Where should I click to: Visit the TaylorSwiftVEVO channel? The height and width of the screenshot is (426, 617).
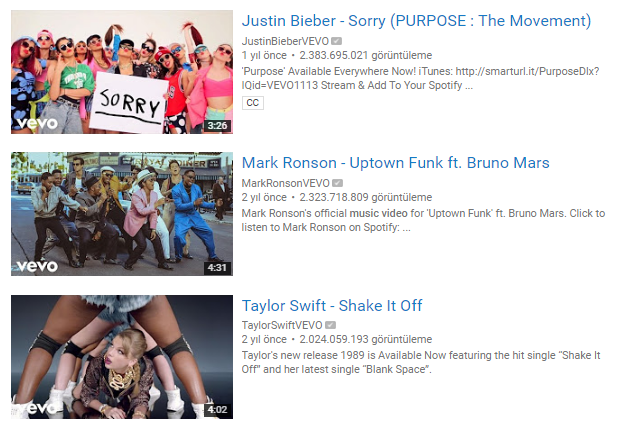282,325
